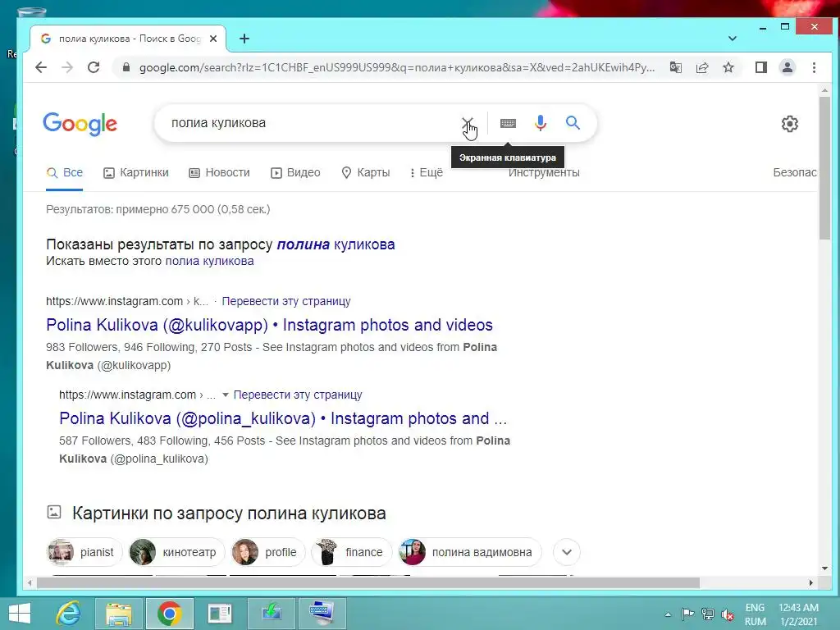Screen dimensions: 840x630
Task: Start voice search with microphone
Action: point(541,123)
